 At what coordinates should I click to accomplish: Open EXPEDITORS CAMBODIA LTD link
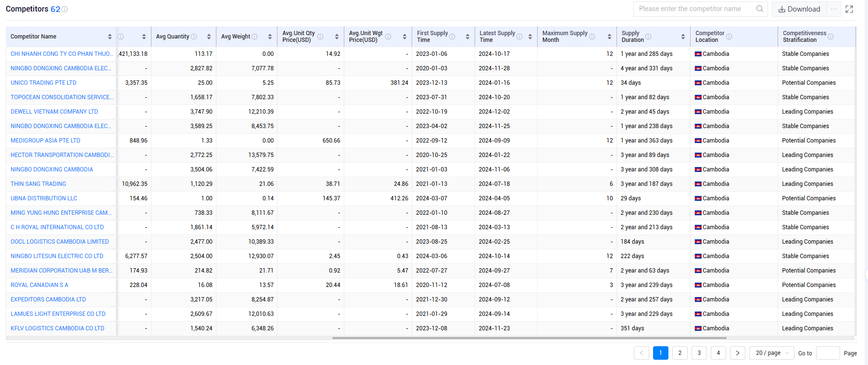(x=48, y=300)
